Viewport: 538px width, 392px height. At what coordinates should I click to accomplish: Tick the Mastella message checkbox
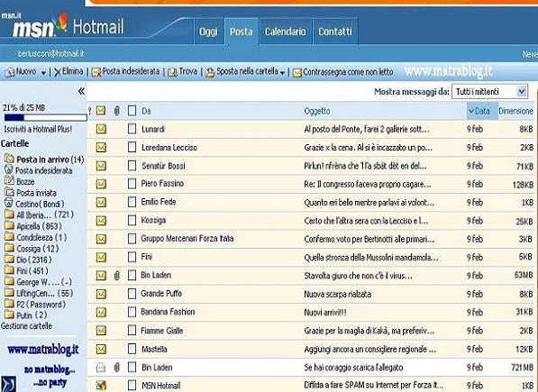click(x=132, y=349)
